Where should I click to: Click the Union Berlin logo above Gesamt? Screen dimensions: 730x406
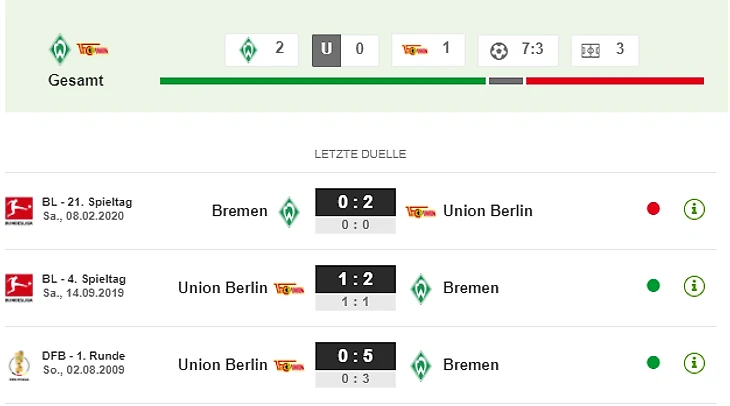tap(92, 49)
